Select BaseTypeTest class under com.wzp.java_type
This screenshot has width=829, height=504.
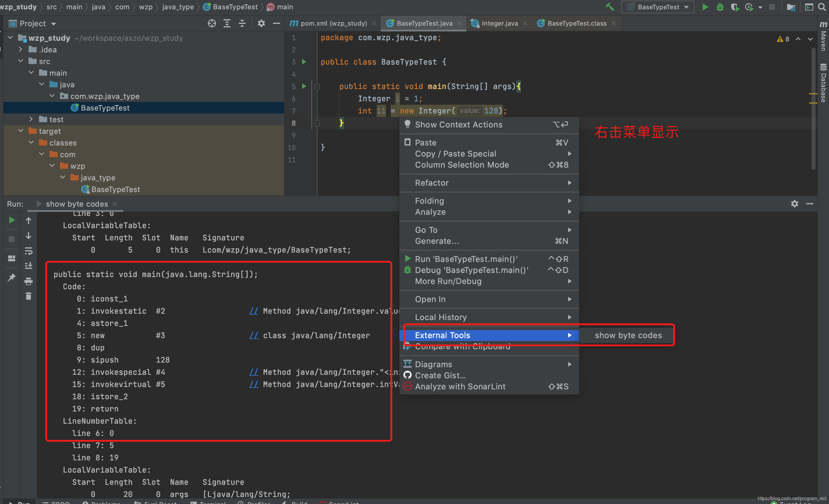click(x=105, y=108)
